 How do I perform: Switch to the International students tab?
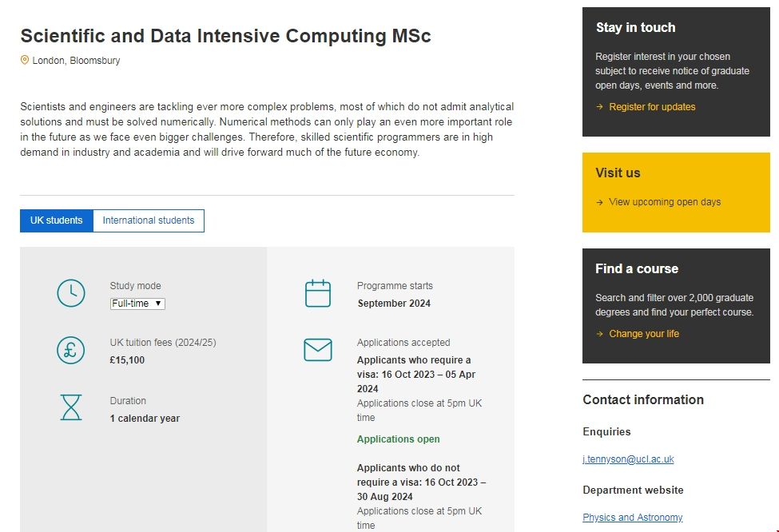click(x=149, y=220)
